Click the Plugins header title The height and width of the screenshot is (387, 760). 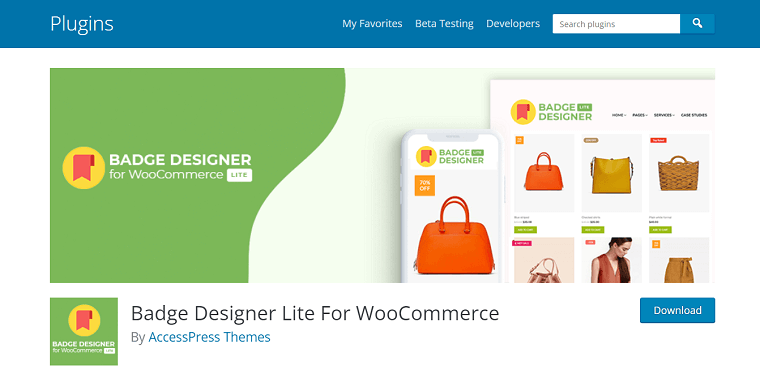pyautogui.click(x=82, y=24)
